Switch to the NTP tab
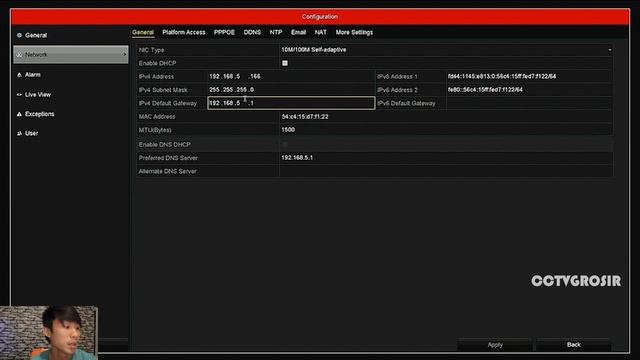The height and width of the screenshot is (360, 640). point(276,32)
